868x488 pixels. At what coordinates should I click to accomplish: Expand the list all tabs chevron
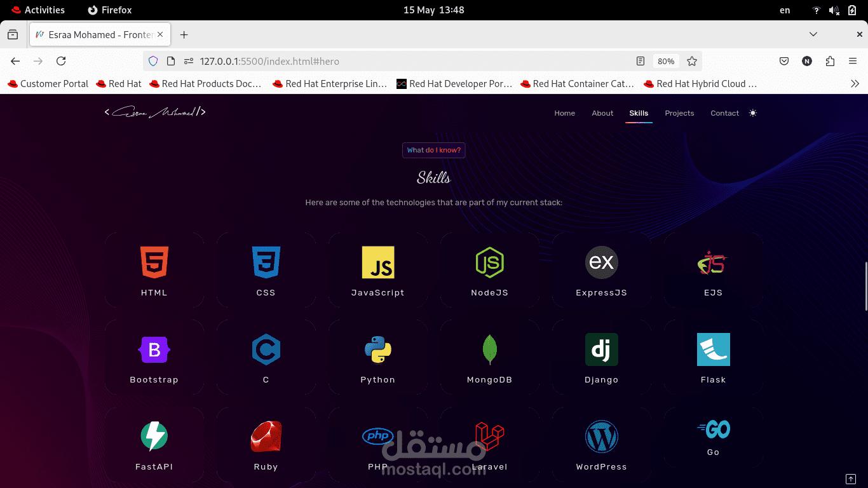(813, 34)
